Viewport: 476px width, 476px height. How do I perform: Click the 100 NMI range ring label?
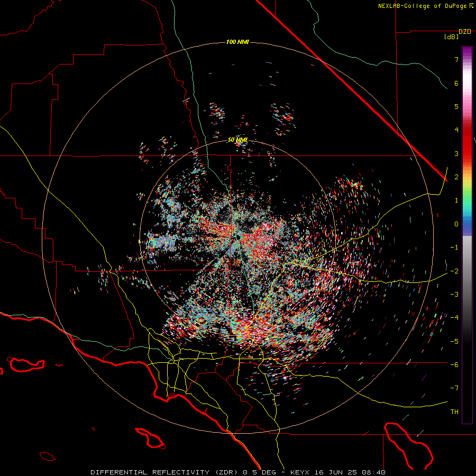pos(237,42)
